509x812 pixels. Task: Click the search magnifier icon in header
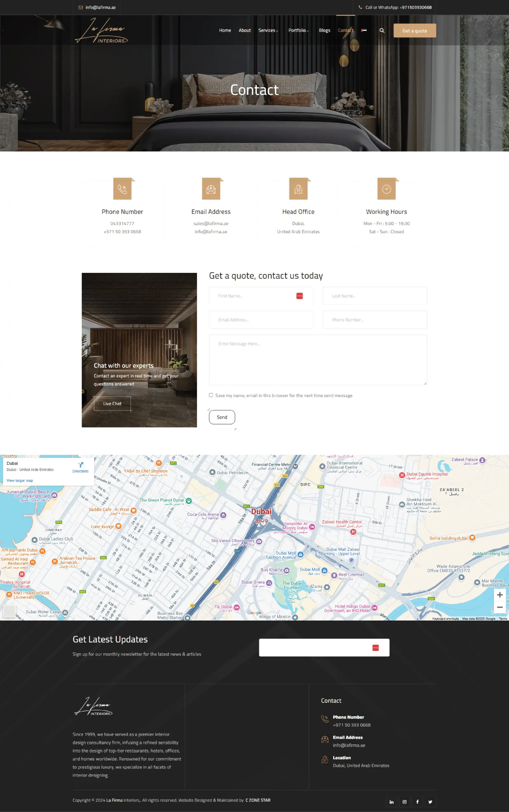click(382, 31)
